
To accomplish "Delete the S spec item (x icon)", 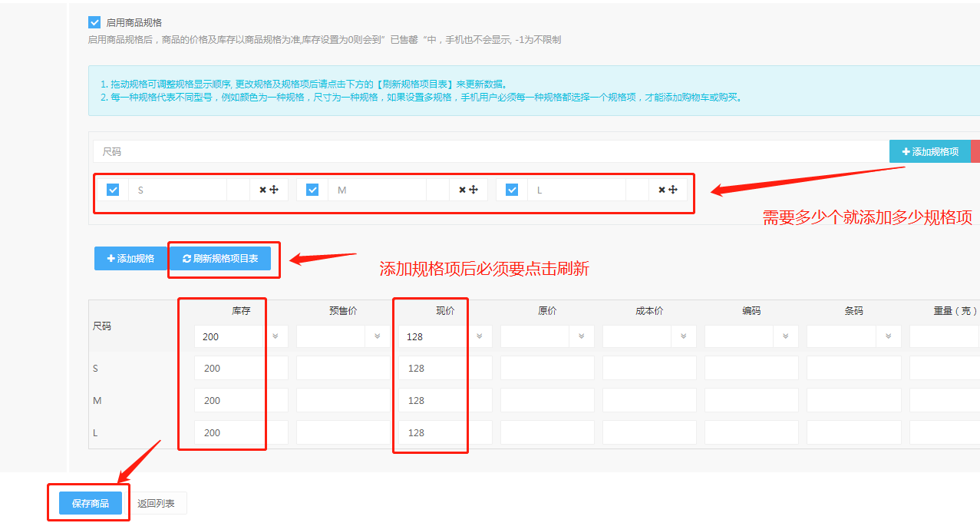I will 262,190.
